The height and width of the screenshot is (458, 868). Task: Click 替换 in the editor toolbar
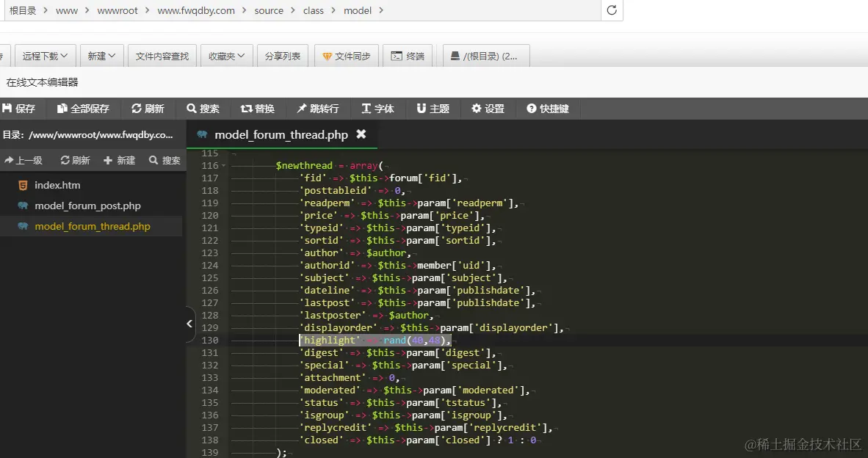pyautogui.click(x=258, y=109)
